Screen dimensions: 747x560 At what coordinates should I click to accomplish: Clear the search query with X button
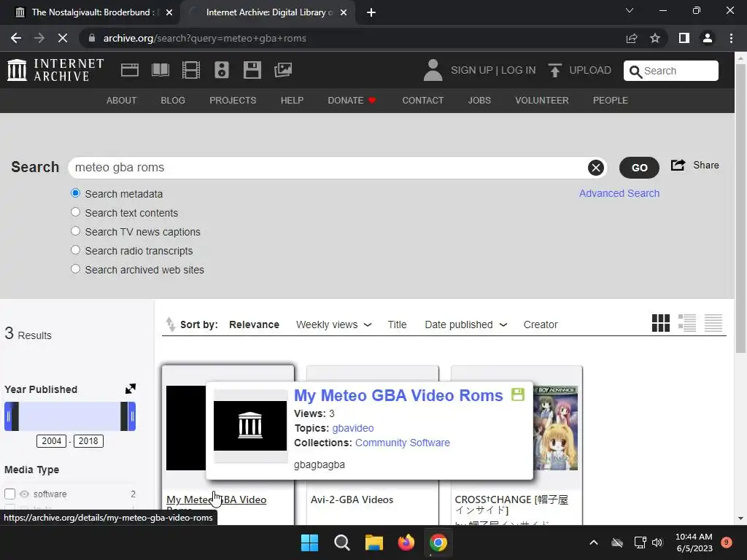(595, 168)
